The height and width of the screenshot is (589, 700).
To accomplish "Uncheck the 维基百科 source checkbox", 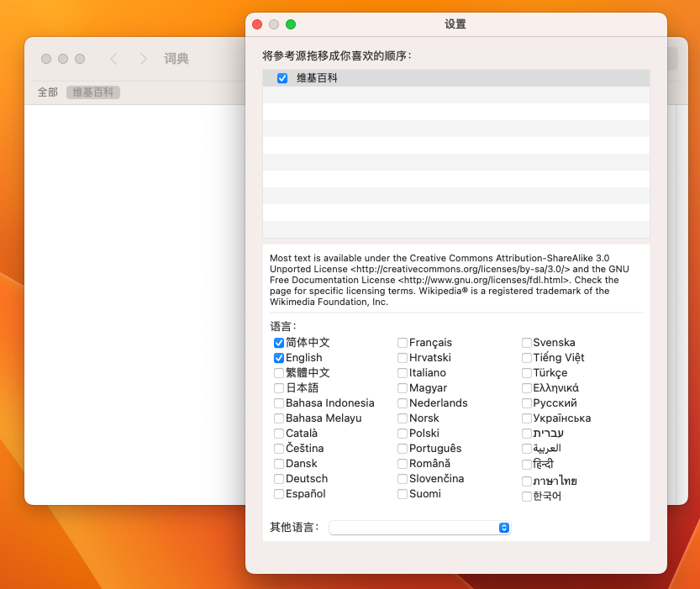I will click(x=282, y=78).
